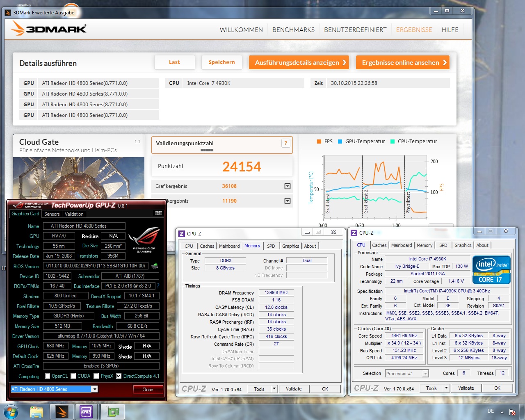The height and width of the screenshot is (420, 525).
Task: Click the ROG logo in GPU-Z
Action: point(144,240)
